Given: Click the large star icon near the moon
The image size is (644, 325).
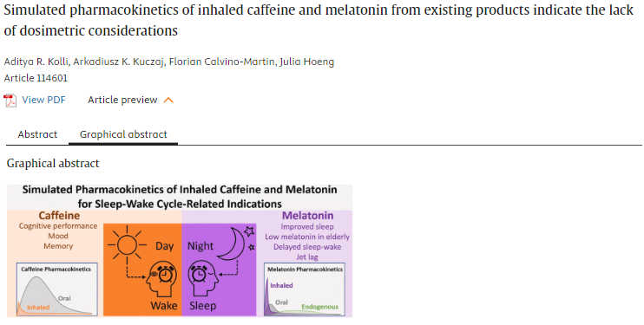Looking at the screenshot, I should point(249,231).
